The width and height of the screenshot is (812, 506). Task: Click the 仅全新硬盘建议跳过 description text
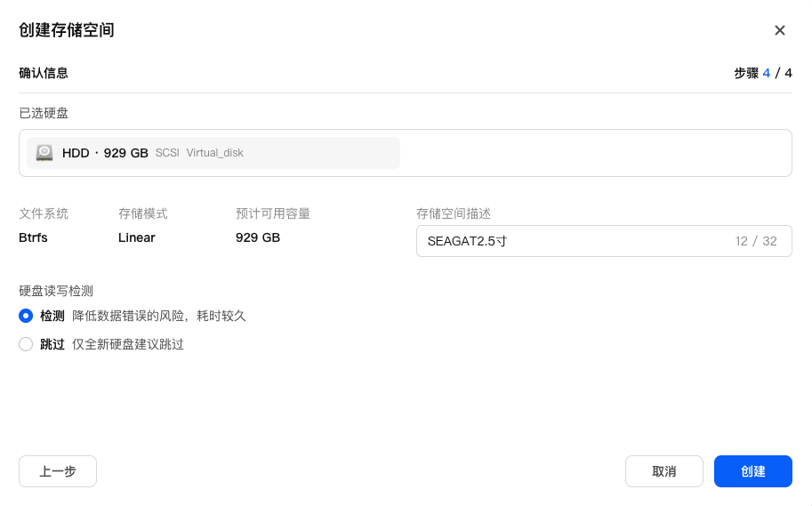[127, 344]
